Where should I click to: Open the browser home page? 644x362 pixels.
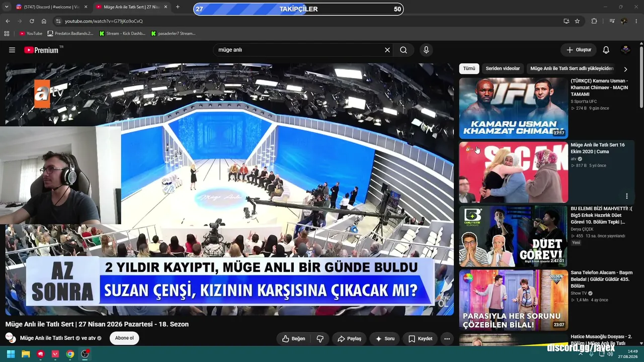tap(44, 21)
